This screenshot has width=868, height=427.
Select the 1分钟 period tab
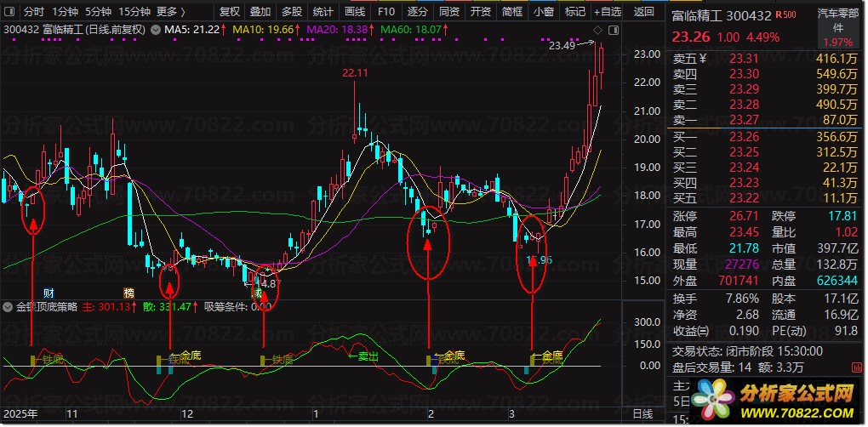66,12
